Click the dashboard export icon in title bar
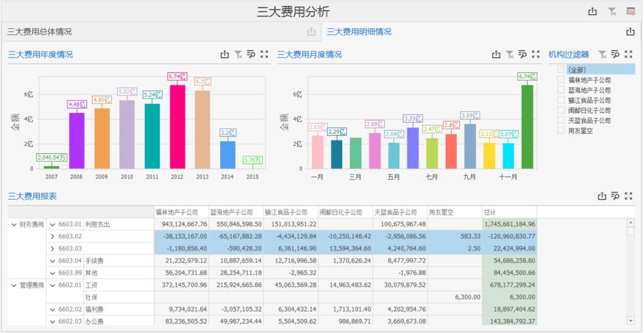The width and height of the screenshot is (644, 333). click(592, 11)
